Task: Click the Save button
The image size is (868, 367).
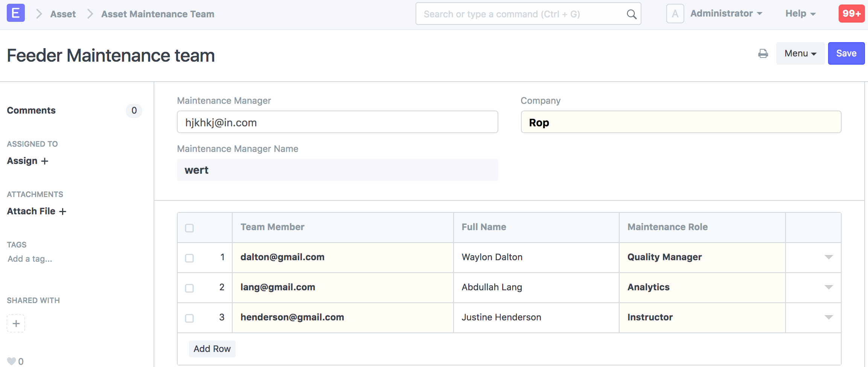Action: tap(846, 54)
